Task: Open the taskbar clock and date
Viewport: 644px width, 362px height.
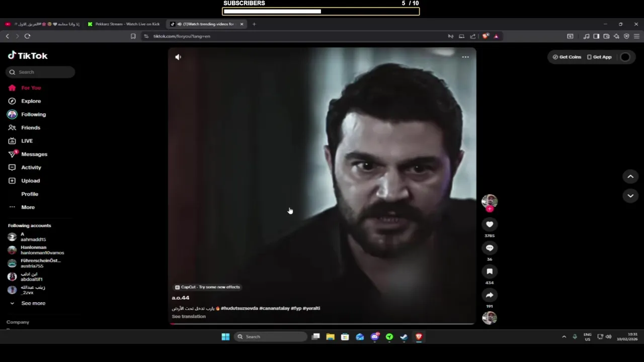Action: click(x=627, y=337)
